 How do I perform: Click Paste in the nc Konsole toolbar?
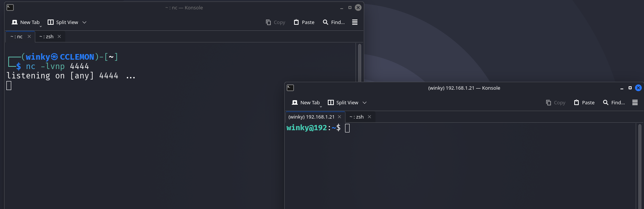point(304,23)
